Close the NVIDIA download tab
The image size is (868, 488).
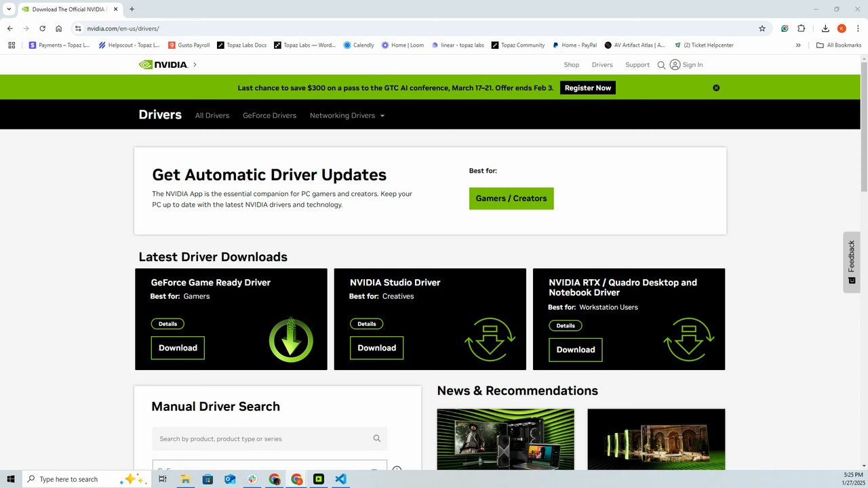coord(114,9)
